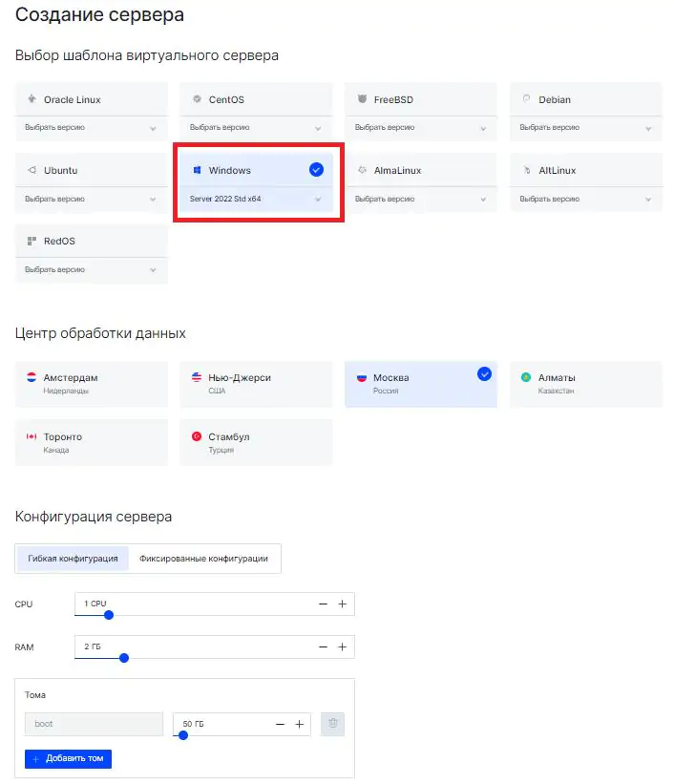The width and height of the screenshot is (674, 784).
Task: Open the Windows Server 2022 version dropdown
Action: click(256, 199)
